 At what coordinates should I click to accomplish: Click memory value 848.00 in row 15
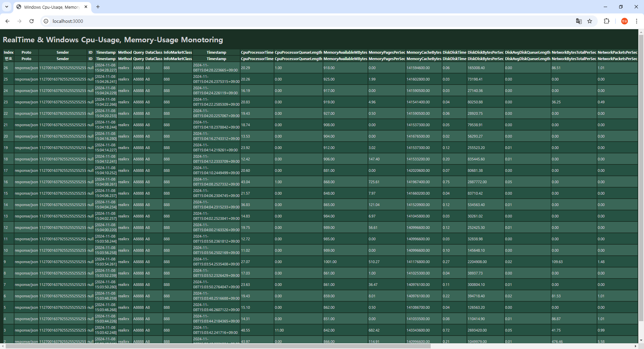pyautogui.click(x=329, y=193)
